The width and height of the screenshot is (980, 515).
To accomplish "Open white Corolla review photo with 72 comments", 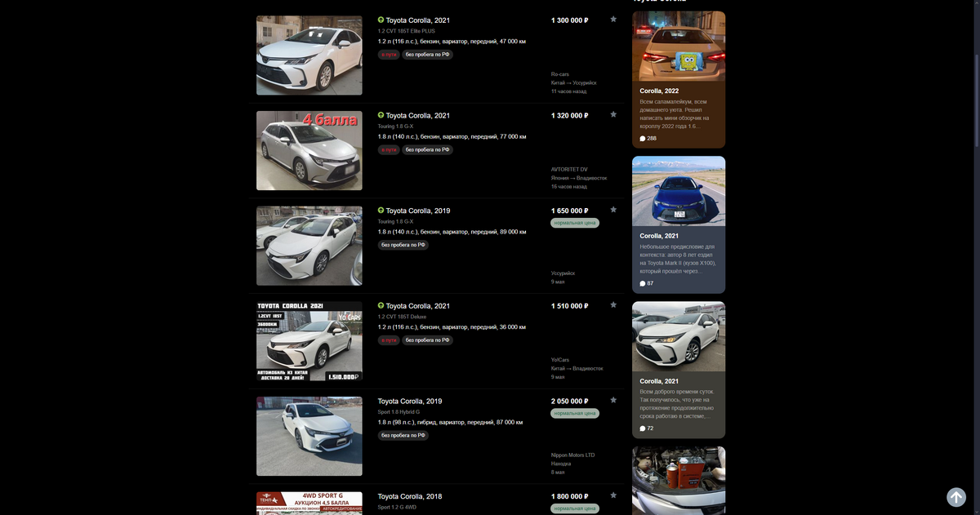I will coord(679,336).
